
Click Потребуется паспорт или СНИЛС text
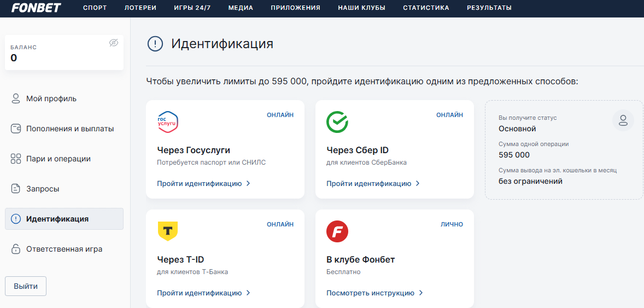[212, 162]
